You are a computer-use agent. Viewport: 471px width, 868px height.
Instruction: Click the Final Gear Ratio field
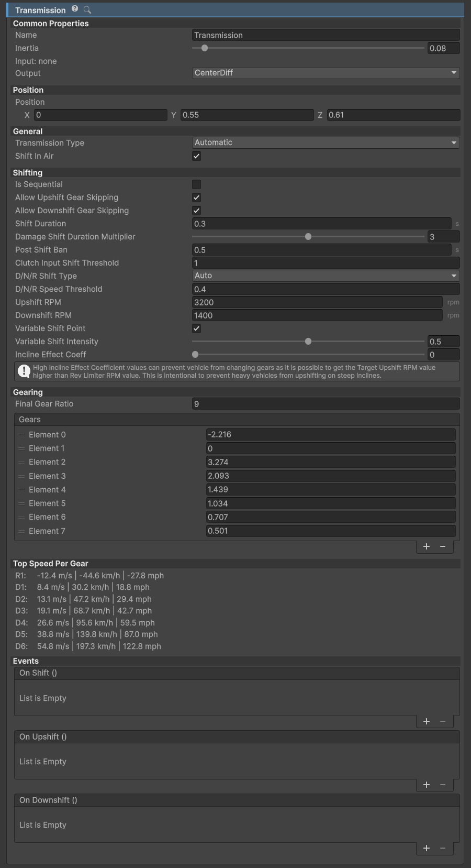coord(326,404)
